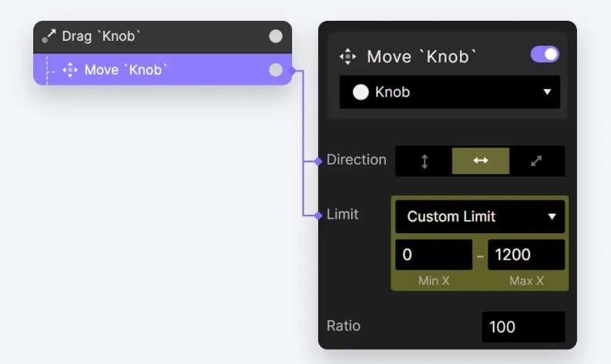Click the Drag trigger arrow icon
This screenshot has height=364, width=611.
[x=49, y=36]
